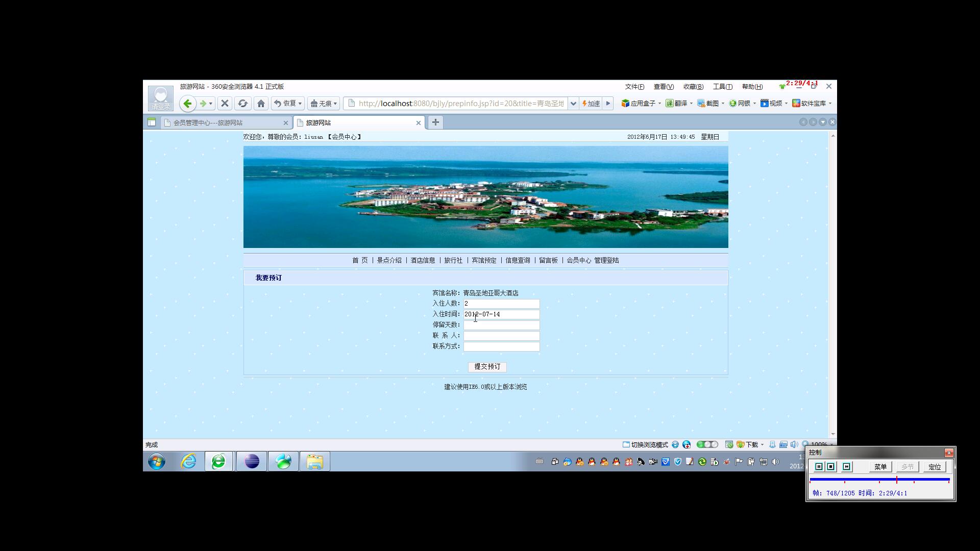This screenshot has width=980, height=551.
Task: Click the sidebar panel icon left of tabs
Action: [x=152, y=122]
